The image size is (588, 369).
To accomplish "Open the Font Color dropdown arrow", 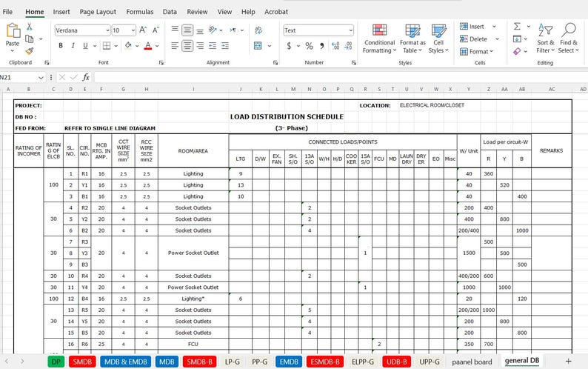I will pos(157,46).
